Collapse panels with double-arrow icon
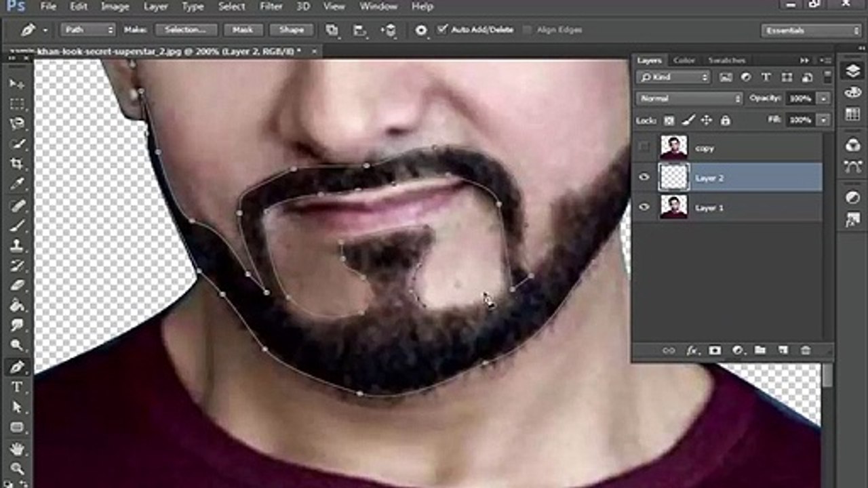The width and height of the screenshot is (868, 488). 804,60
